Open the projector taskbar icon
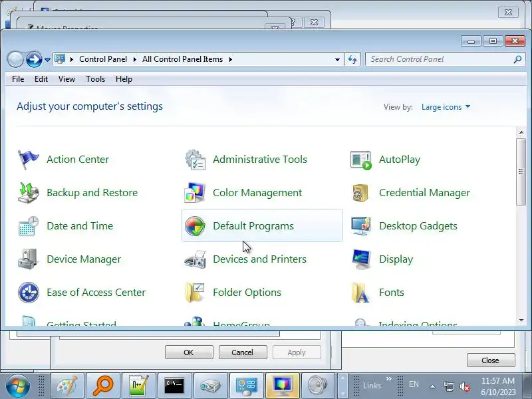 click(x=210, y=386)
